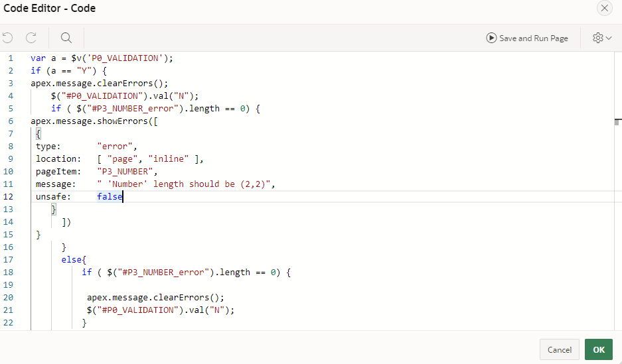Click the "P3_NUMBER" string on line 10
The height and width of the screenshot is (364, 622).
pyautogui.click(x=125, y=172)
